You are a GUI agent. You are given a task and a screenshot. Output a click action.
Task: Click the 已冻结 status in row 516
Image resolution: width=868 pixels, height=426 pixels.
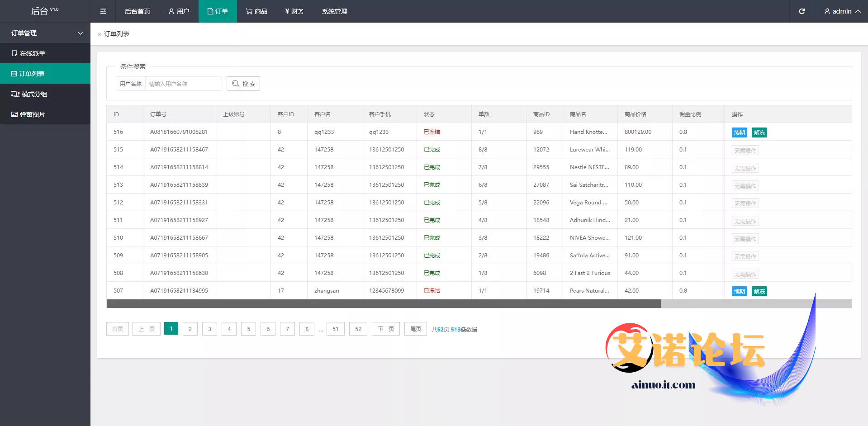tap(432, 132)
